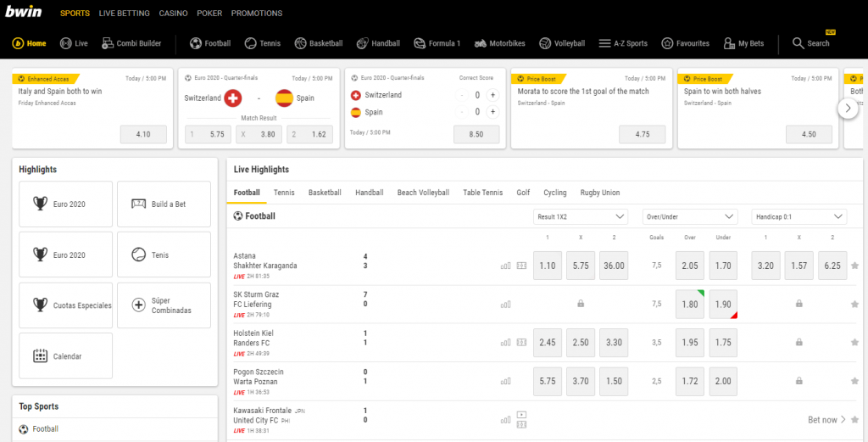868x442 pixels.
Task: Switch to the Basketball live tab
Action: coord(325,193)
